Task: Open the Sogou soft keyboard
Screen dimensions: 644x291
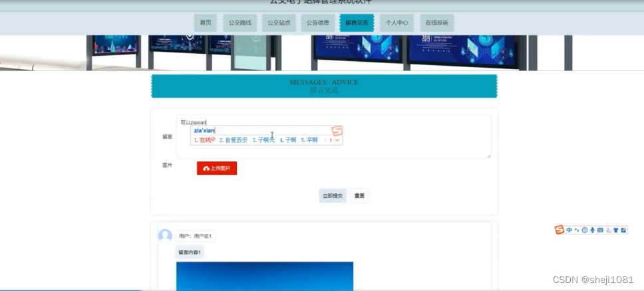Action: pos(600,230)
